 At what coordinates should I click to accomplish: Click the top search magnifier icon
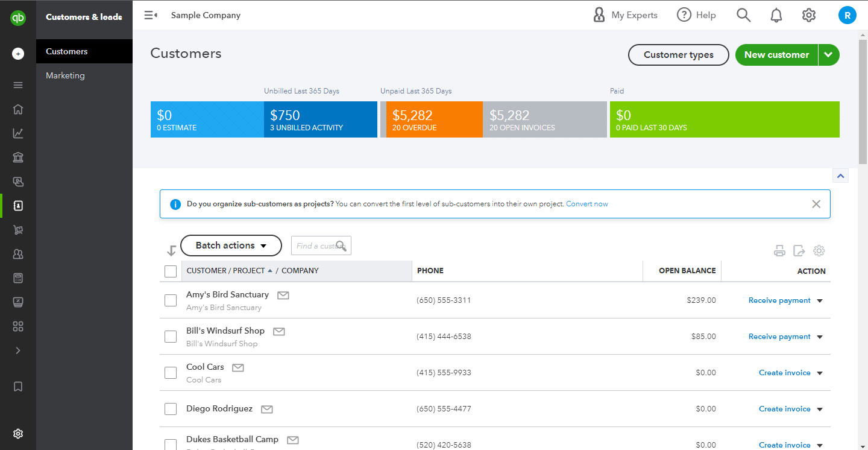pyautogui.click(x=744, y=15)
